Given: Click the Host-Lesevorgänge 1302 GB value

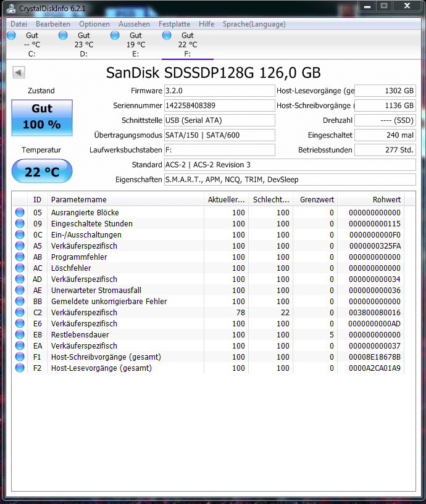Looking at the screenshot, I should coord(385,91).
